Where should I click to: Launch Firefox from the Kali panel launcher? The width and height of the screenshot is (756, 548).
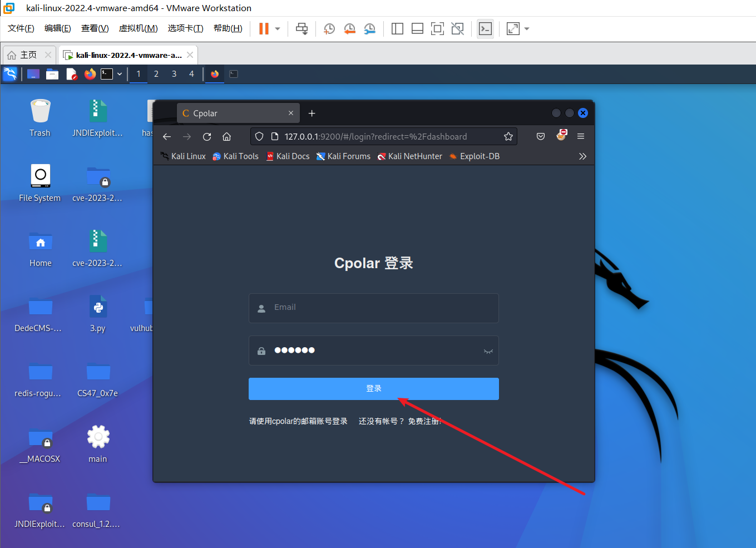click(x=90, y=74)
